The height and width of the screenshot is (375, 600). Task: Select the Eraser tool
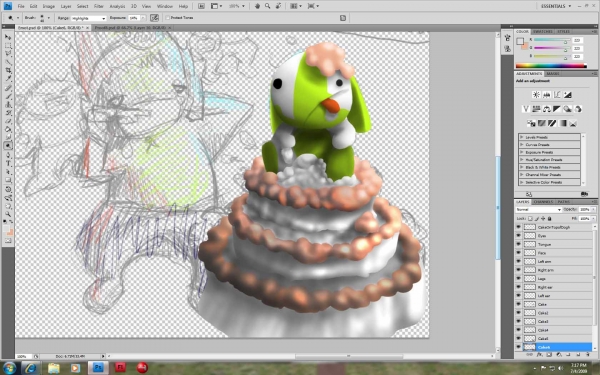tap(8, 121)
